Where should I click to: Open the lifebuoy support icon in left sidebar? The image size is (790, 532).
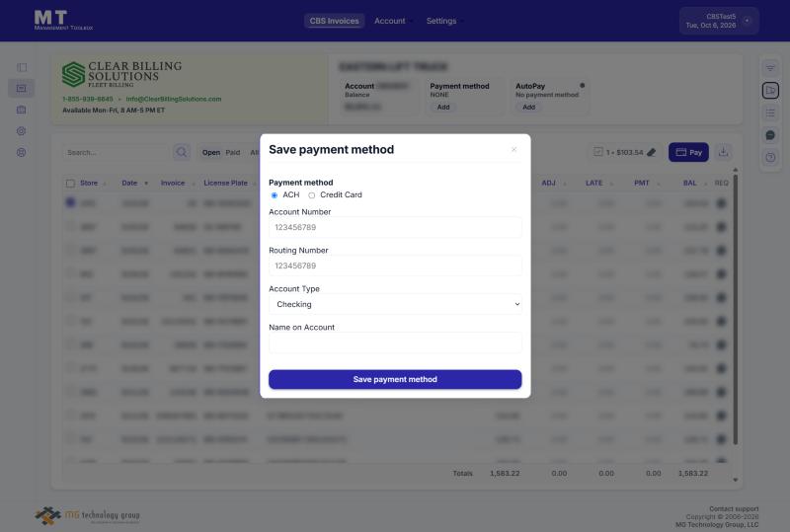point(21,152)
